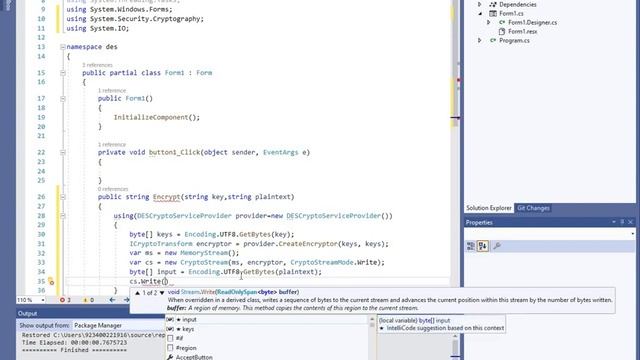640x360 pixels.
Task: Toggle auto-hide pin on Properties panel
Action: [x=622, y=222]
